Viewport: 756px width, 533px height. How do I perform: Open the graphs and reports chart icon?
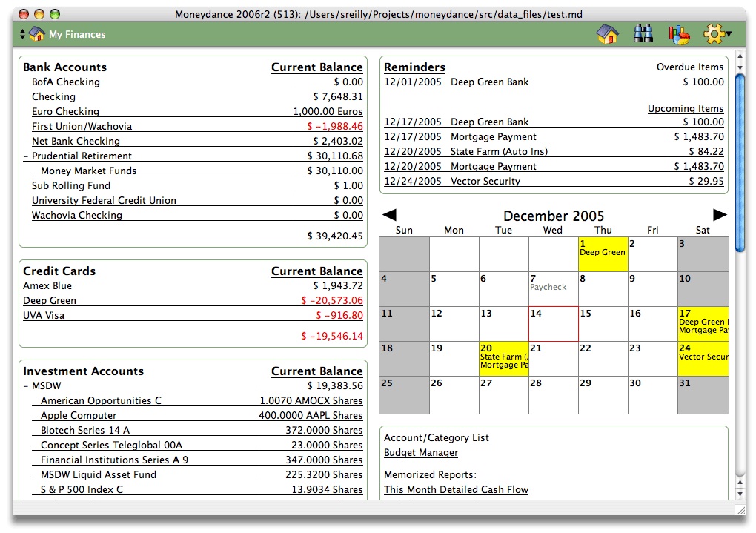tap(679, 34)
